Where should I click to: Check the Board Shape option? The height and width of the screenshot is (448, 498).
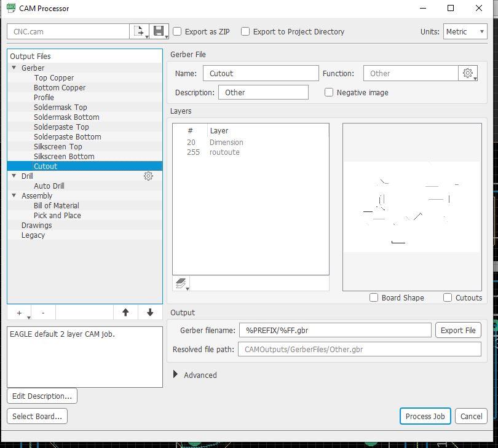coord(374,297)
